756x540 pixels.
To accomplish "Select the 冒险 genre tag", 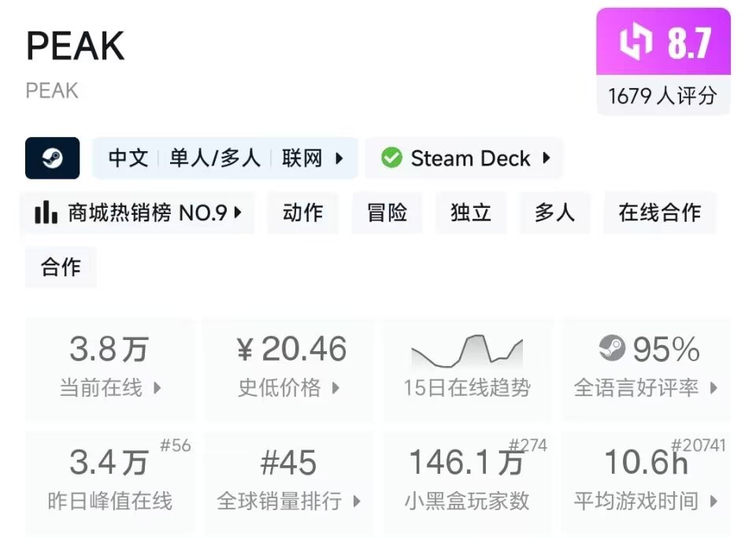I will point(387,213).
